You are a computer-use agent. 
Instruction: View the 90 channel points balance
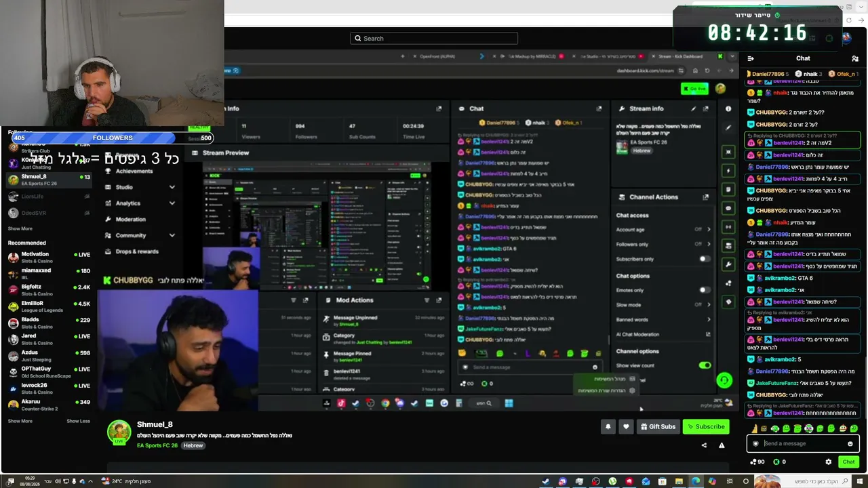tap(757, 462)
